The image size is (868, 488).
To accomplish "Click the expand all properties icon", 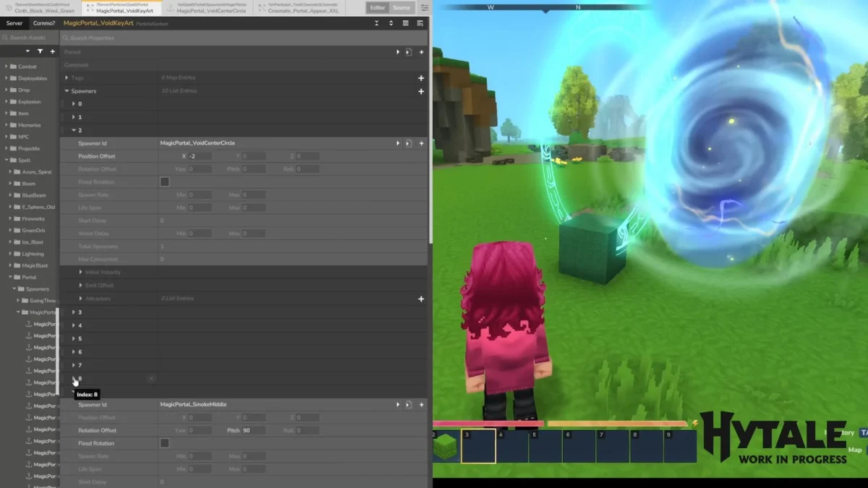I will point(391,23).
